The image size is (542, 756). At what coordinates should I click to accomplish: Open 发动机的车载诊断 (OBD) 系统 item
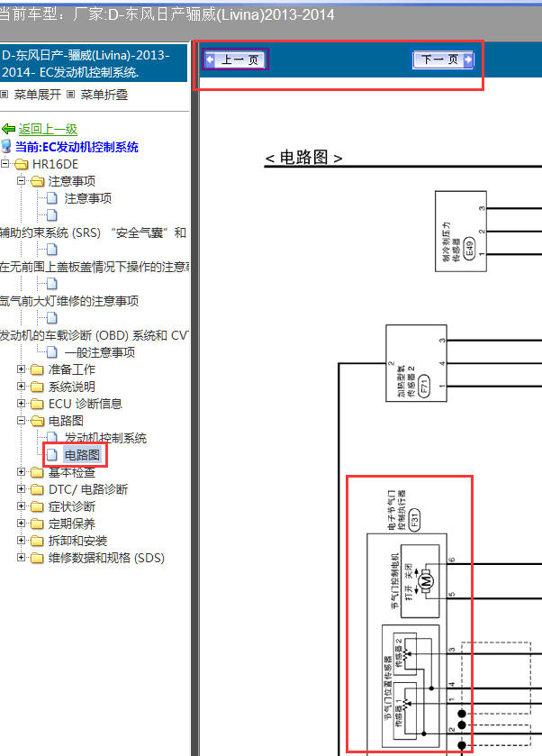tap(95, 335)
